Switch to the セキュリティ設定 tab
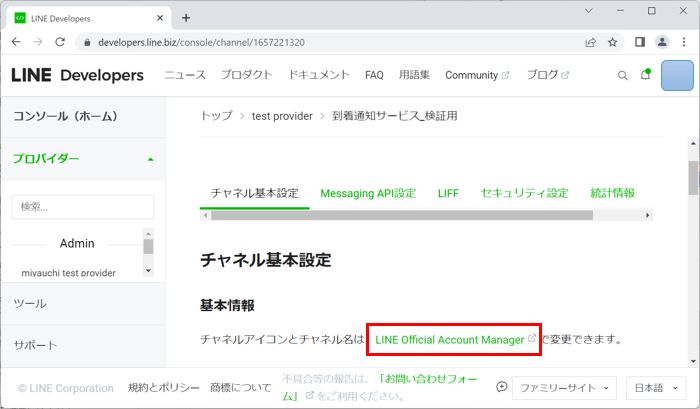The image size is (700, 409). 525,193
